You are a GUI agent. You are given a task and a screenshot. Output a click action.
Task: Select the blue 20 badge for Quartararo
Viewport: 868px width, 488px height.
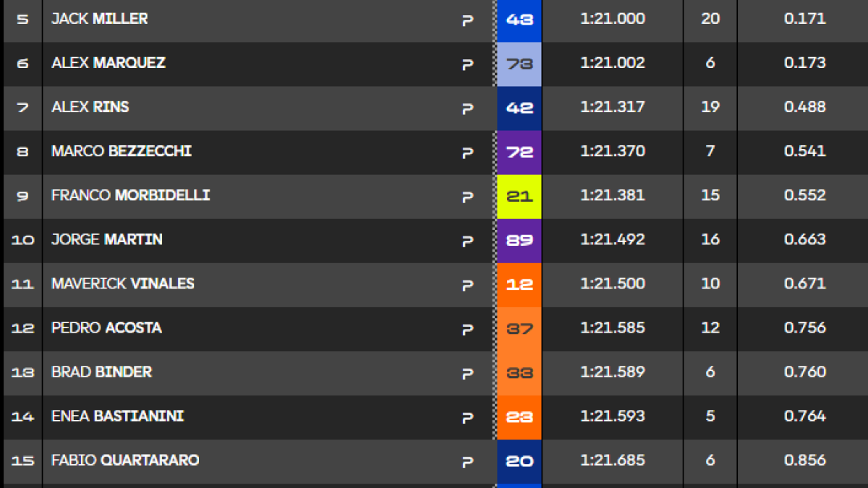click(x=519, y=461)
